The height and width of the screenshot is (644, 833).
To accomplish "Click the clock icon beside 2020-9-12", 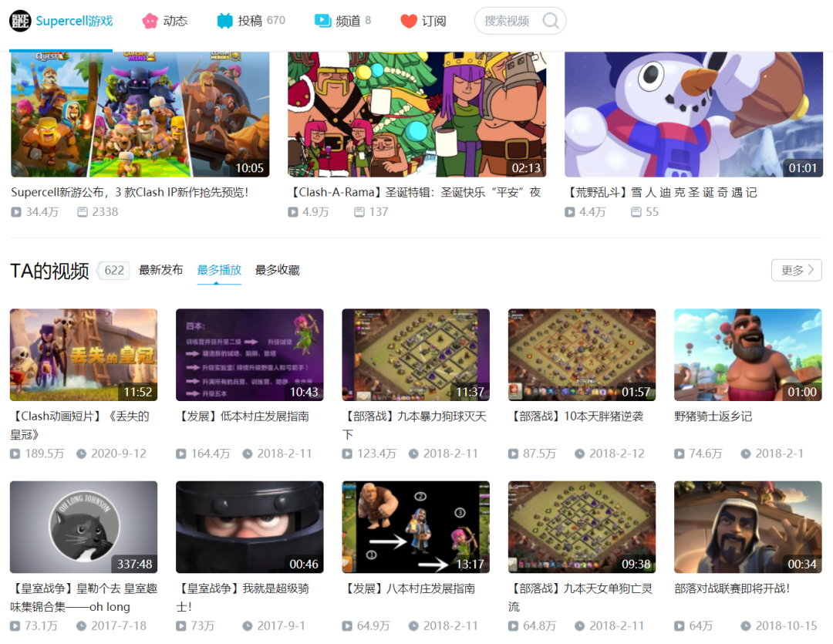I will click(81, 453).
